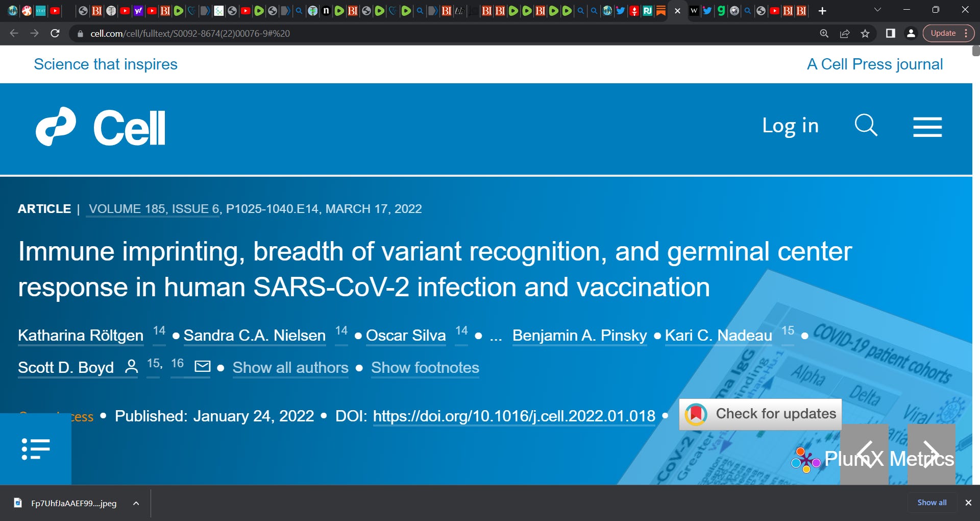Click 'A Cell Press journal' link
980x521 pixels.
pyautogui.click(x=875, y=64)
